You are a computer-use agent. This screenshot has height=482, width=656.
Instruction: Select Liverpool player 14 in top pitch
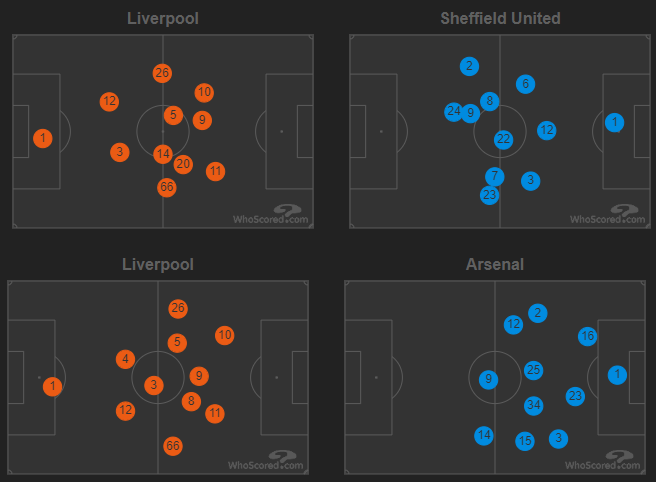pos(163,154)
